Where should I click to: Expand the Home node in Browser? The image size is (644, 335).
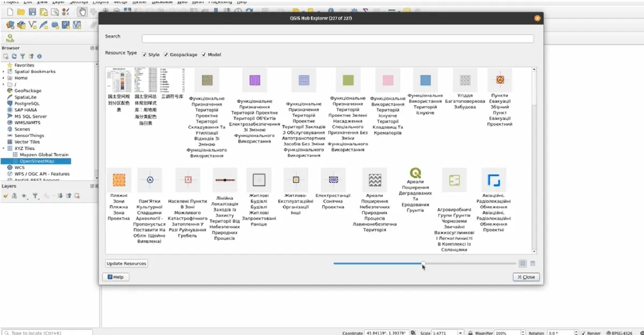[4, 78]
